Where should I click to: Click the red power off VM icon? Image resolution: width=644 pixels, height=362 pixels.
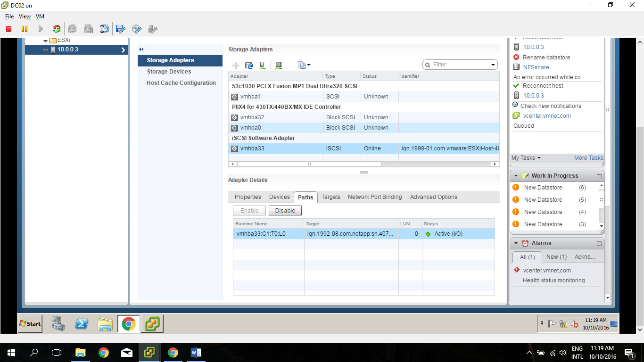[8, 29]
